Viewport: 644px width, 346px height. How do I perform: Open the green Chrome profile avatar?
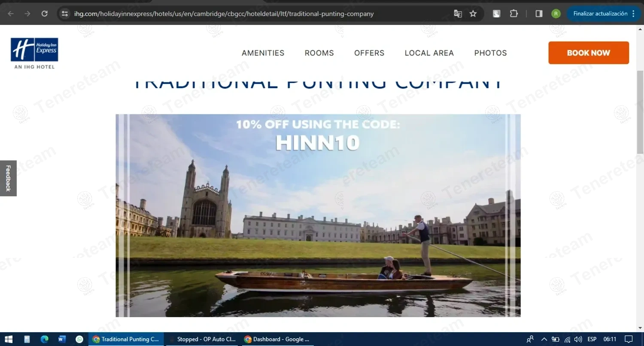[556, 14]
